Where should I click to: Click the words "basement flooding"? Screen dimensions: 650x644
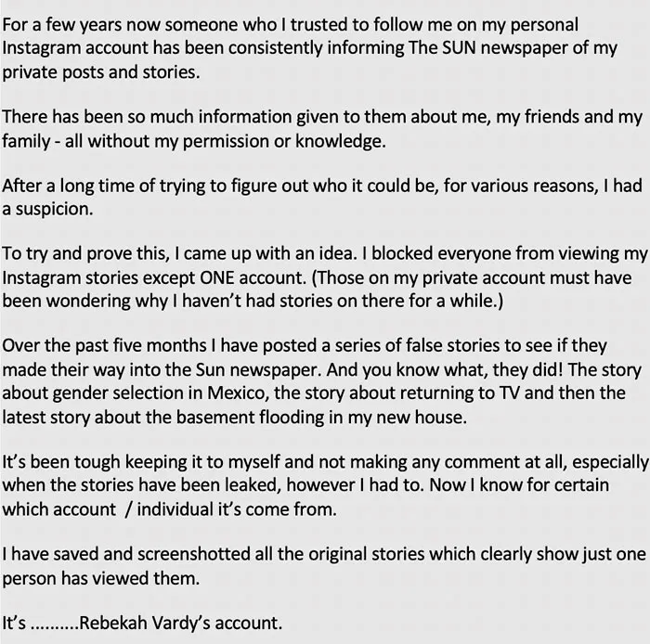(x=250, y=417)
